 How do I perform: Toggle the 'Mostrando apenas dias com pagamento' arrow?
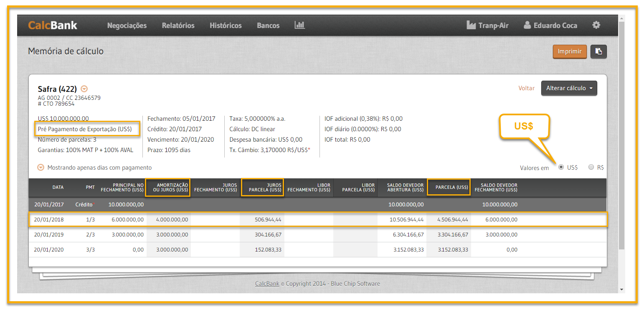[41, 168]
